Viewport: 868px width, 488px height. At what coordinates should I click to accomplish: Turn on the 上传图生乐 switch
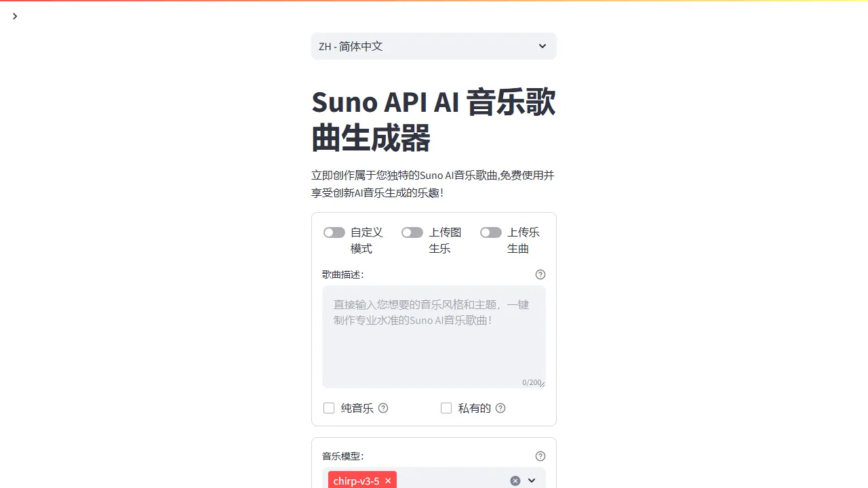pos(412,232)
